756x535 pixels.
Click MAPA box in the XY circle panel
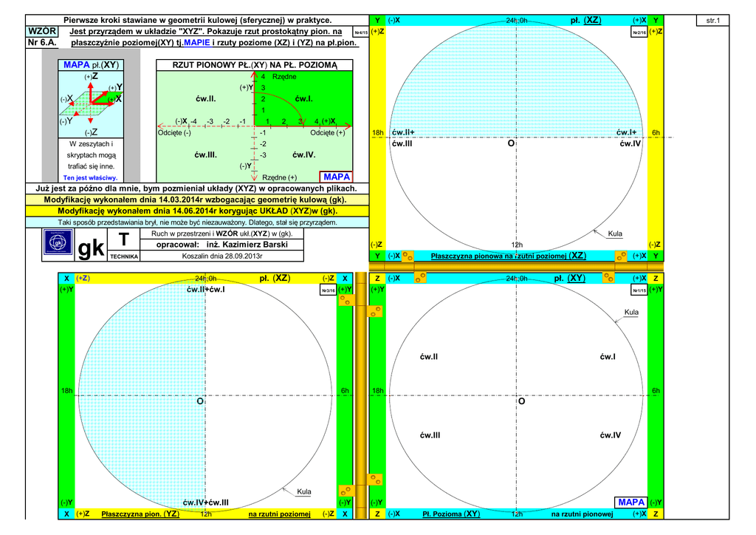(631, 502)
